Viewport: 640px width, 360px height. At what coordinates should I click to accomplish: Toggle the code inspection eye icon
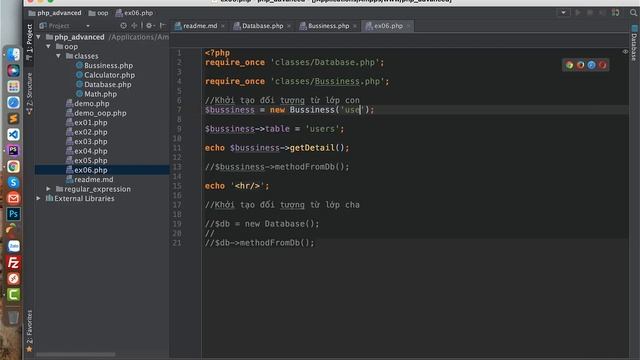point(625,52)
